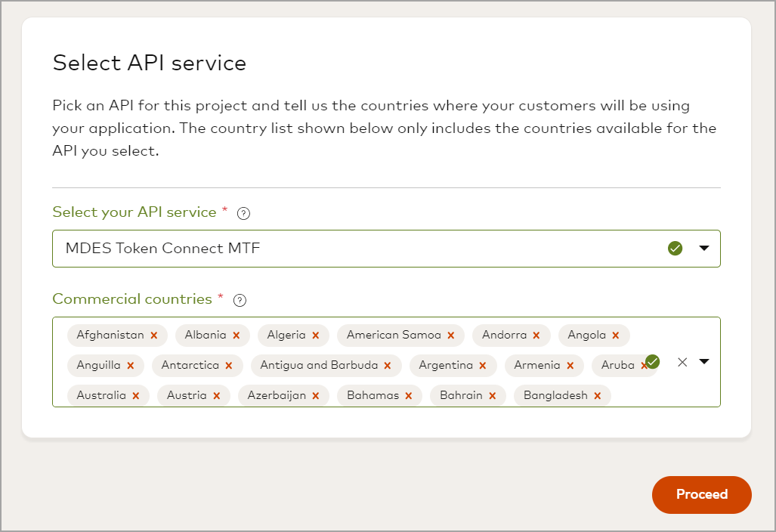Click the MDES Token Connect MTF field

(355, 249)
